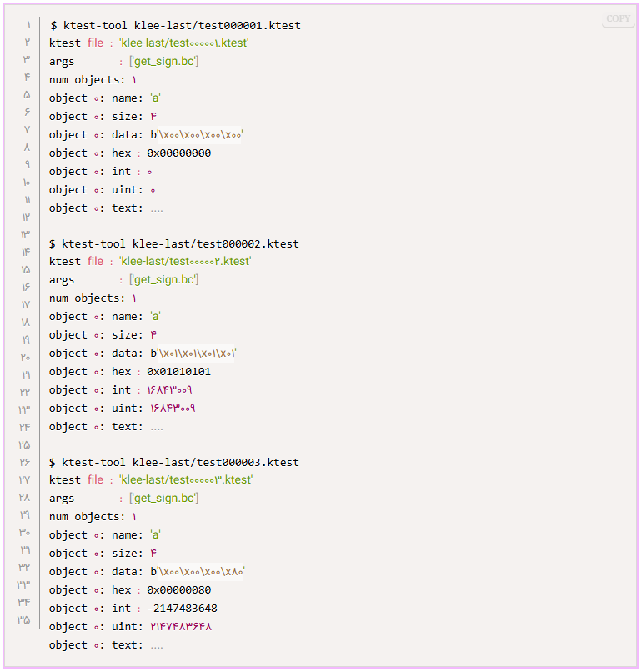The width and height of the screenshot is (642, 672).
Task: Click the COPY button on the code block
Action: pos(618,19)
